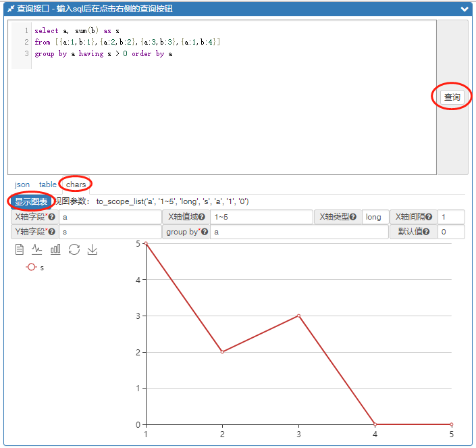Collapse the 查询接口 panel with chevron
This screenshot has height=448, width=476.
tap(464, 9)
